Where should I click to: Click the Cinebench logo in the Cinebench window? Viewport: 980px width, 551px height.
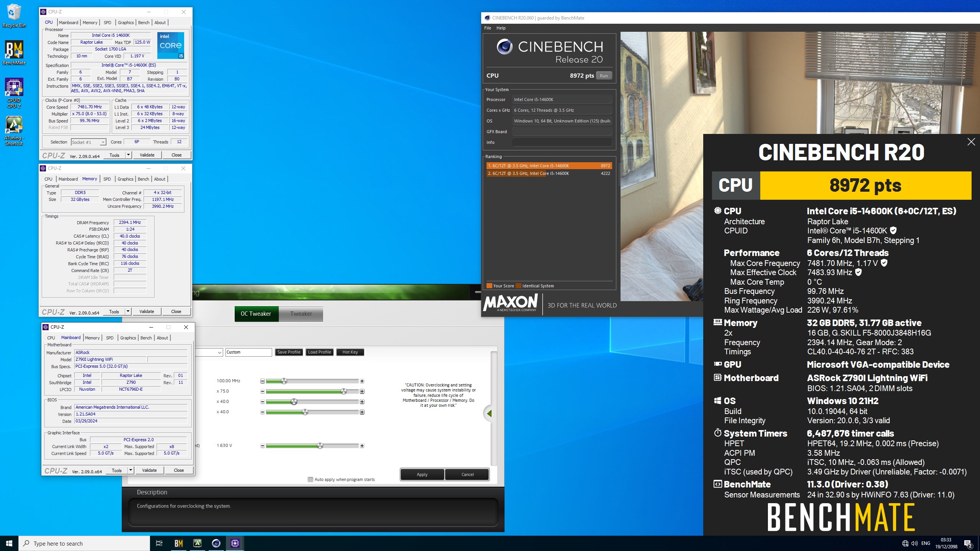[505, 47]
